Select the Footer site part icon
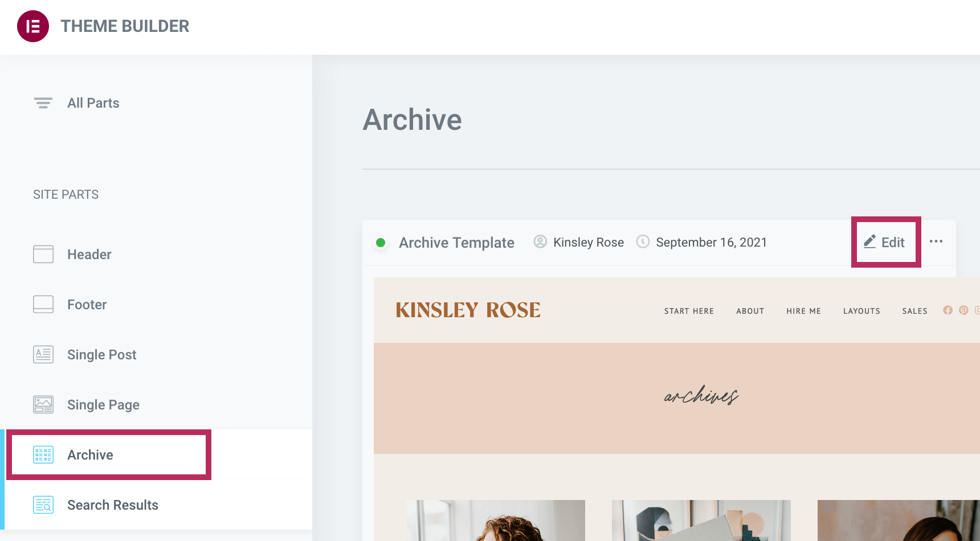The width and height of the screenshot is (980, 541). point(43,304)
